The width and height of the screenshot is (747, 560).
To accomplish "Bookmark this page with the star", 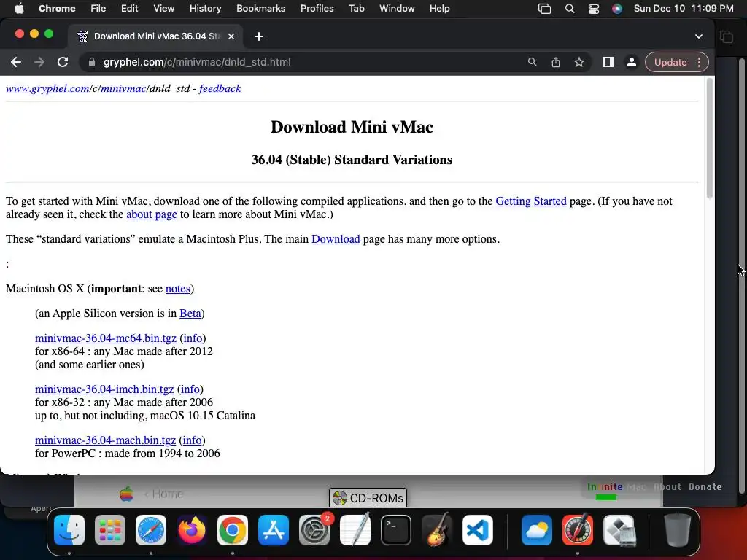I will coord(578,63).
